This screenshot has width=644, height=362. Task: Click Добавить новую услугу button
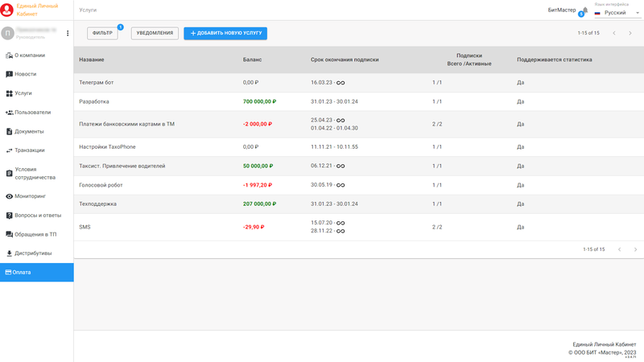click(225, 34)
